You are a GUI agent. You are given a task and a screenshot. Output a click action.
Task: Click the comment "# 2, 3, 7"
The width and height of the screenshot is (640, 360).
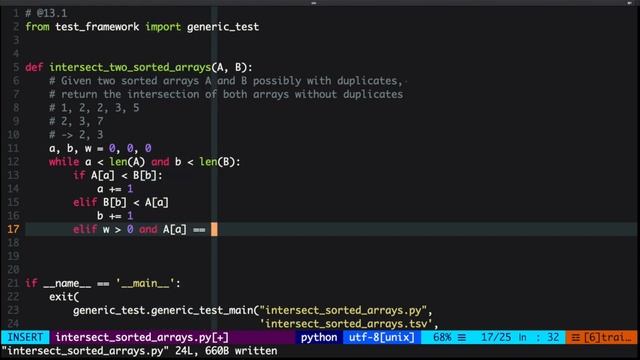(76, 121)
